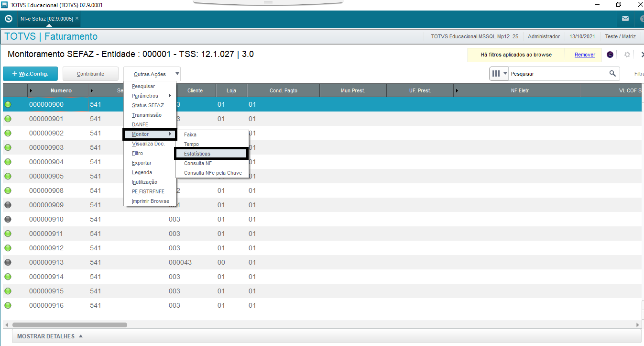Viewport: 644px width, 346px height.
Task: Open the column selector icon in search
Action: (499, 74)
